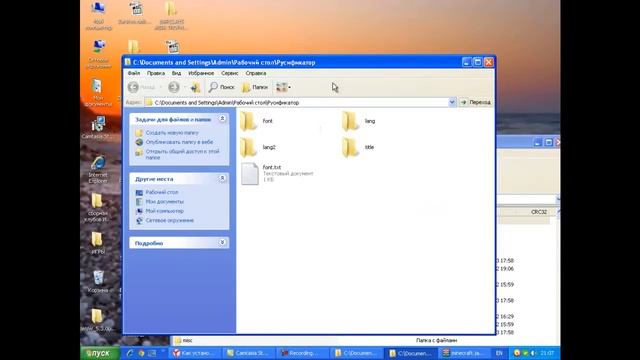
Task: Switch to the Recording taskbar button
Action: click(301, 353)
